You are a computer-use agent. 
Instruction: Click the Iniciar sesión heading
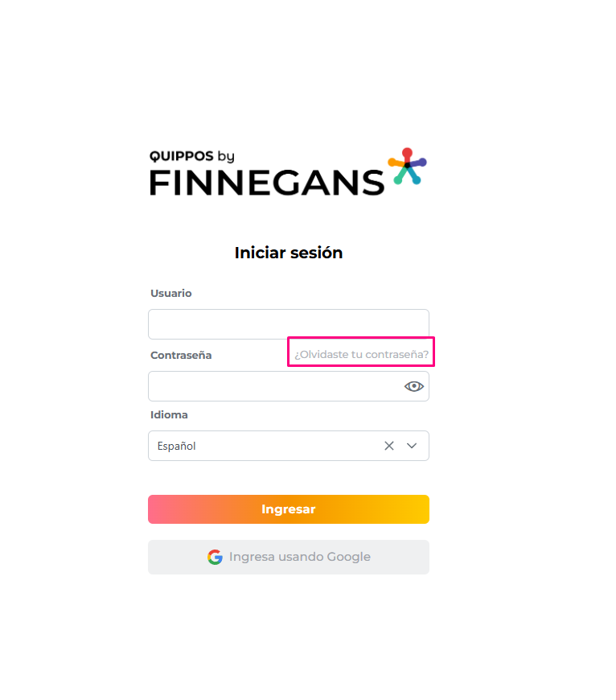pyautogui.click(x=289, y=253)
